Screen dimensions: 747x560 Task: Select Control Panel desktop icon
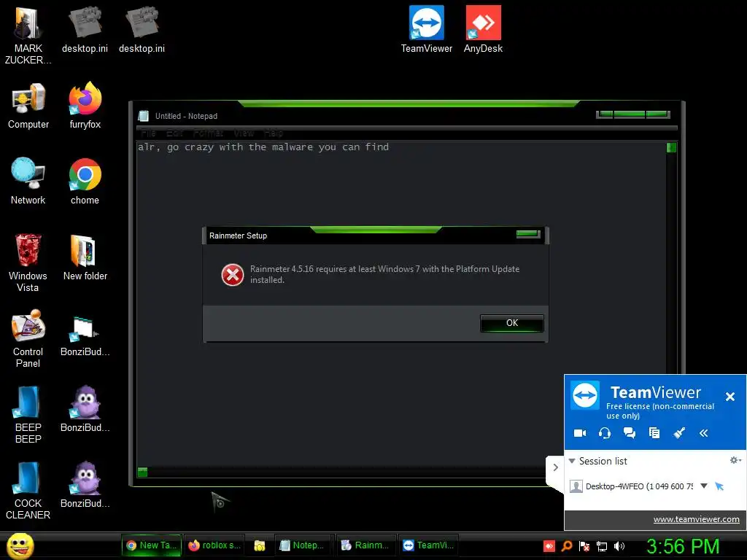point(28,338)
